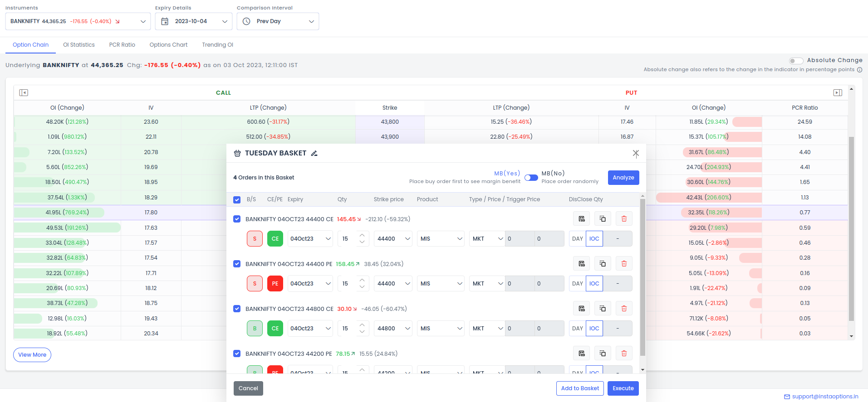868x402 pixels.
Task: Uncheck the BANKNIFTY 44200 PE order checkbox
Action: pyautogui.click(x=237, y=354)
